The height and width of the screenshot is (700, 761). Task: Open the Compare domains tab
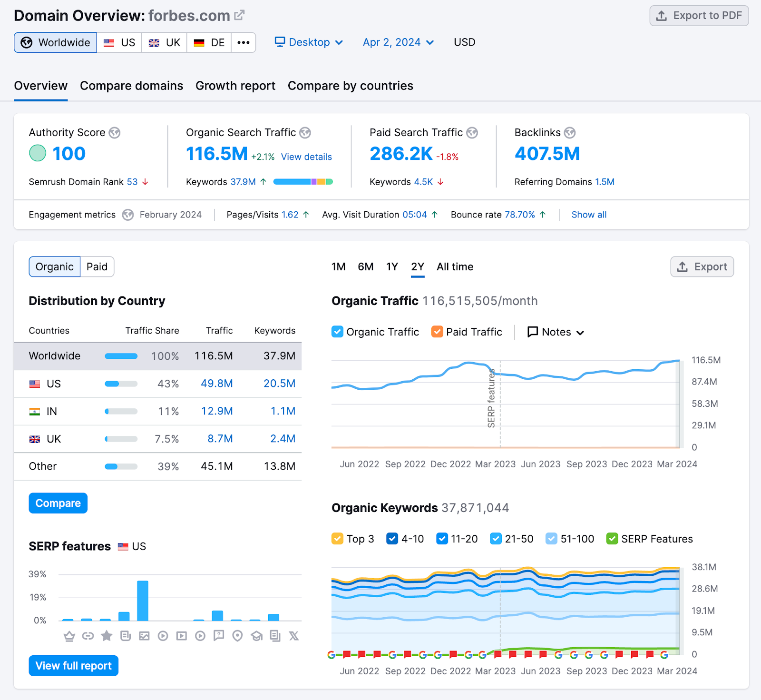point(131,86)
